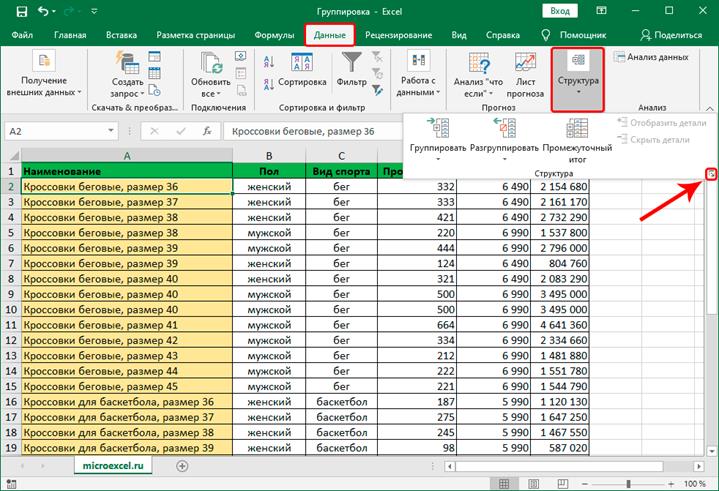Image resolution: width=719 pixels, height=491 pixels.
Task: Open the Группировать dropdown arrow
Action: (438, 159)
